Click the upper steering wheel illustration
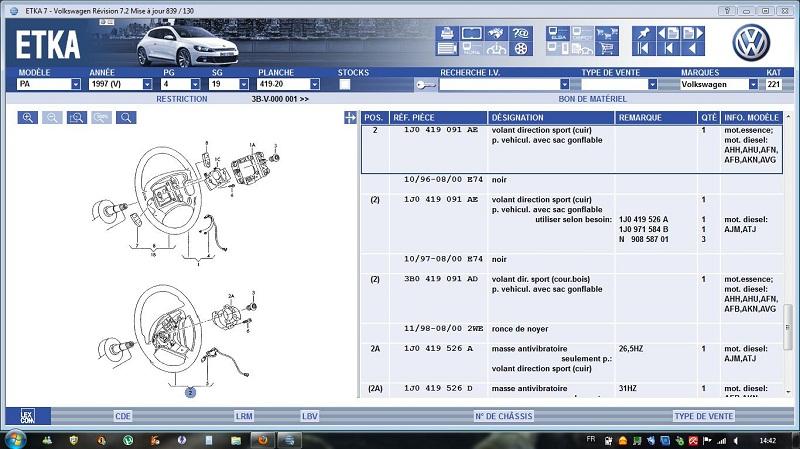The image size is (800, 449). pyautogui.click(x=168, y=191)
